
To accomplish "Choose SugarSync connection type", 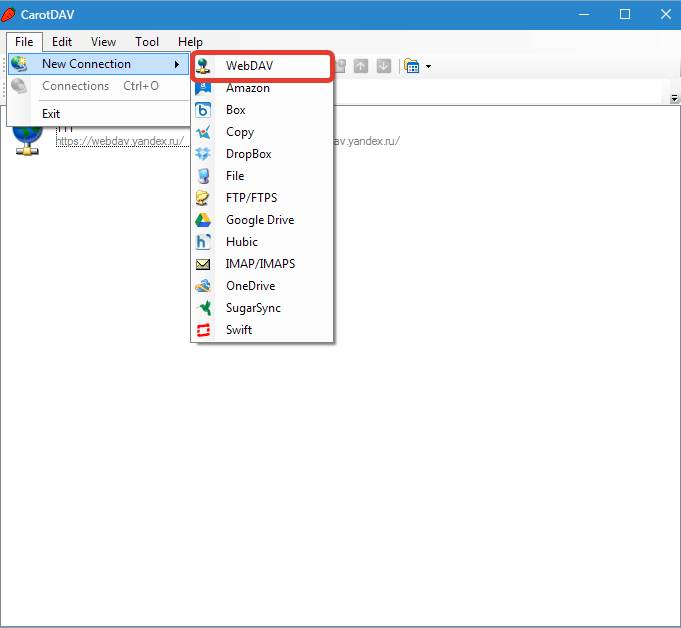I will (x=262, y=308).
